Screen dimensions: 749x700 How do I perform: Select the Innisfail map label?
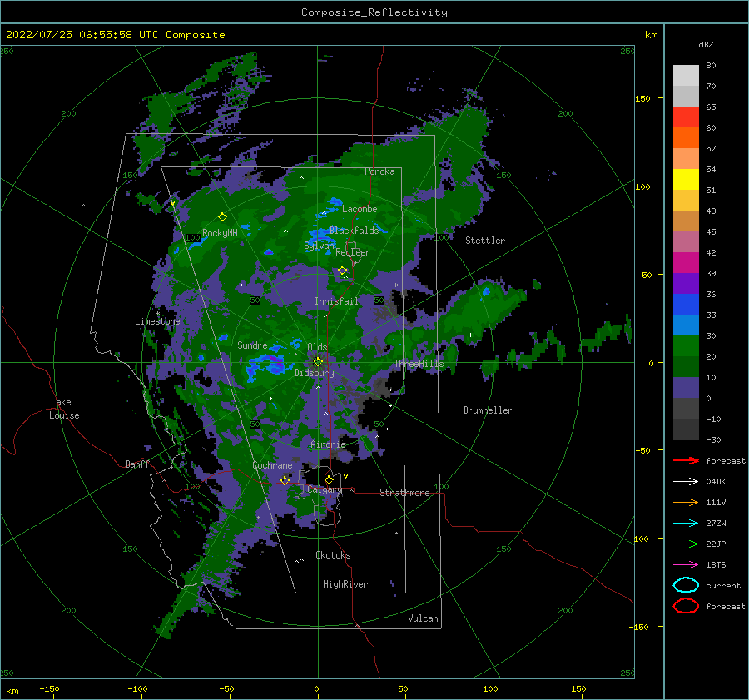point(336,301)
